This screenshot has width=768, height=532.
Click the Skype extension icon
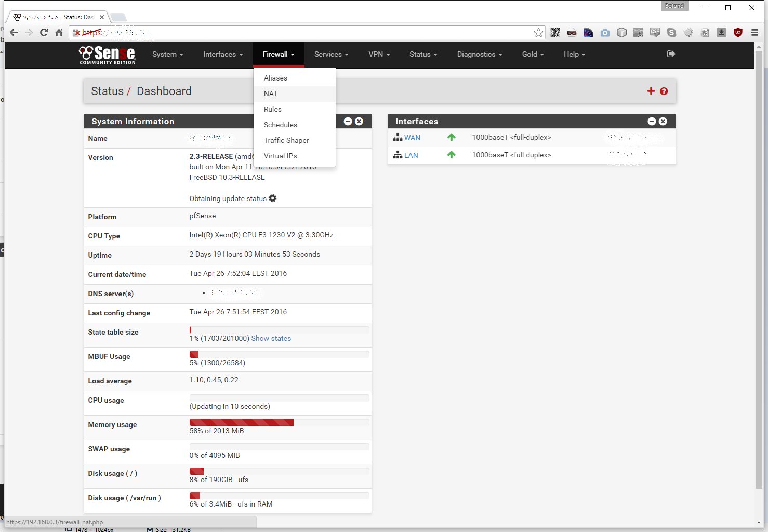[671, 33]
